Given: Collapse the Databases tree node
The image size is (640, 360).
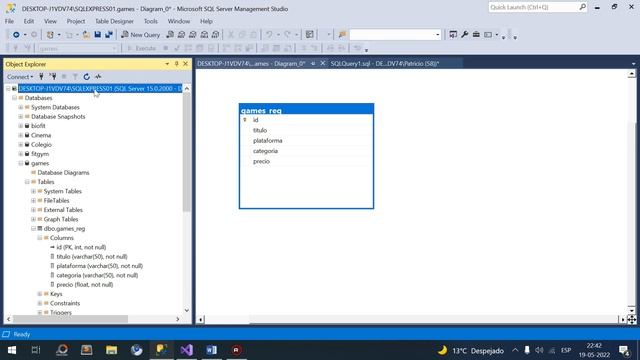Looking at the screenshot, I should pos(14,98).
